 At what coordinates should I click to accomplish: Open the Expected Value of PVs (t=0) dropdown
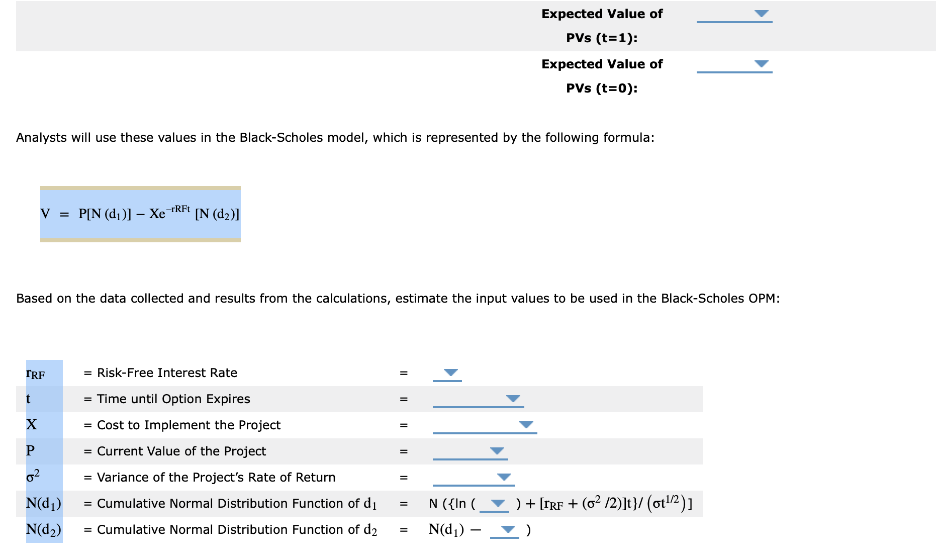click(x=761, y=64)
